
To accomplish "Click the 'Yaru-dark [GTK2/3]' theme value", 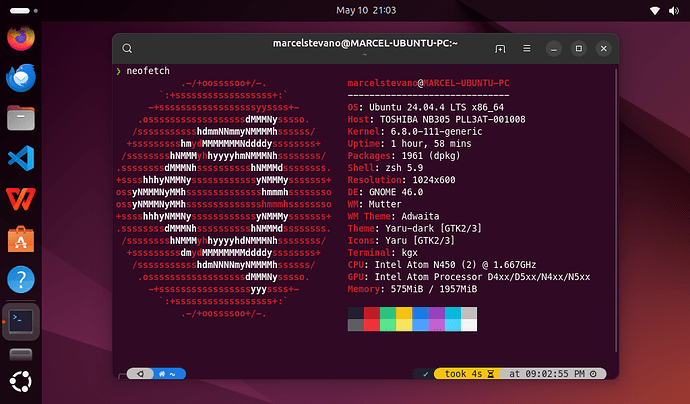I will 433,228.
